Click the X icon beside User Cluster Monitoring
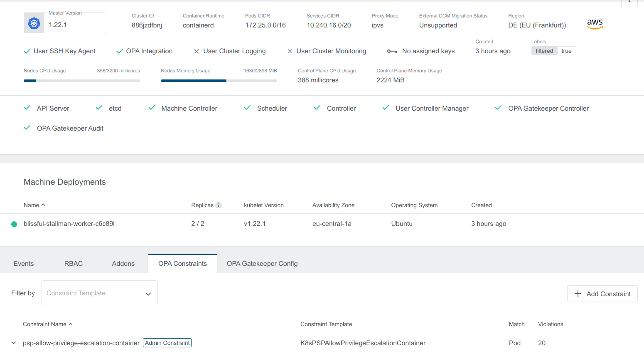The image size is (644, 354). click(x=290, y=51)
